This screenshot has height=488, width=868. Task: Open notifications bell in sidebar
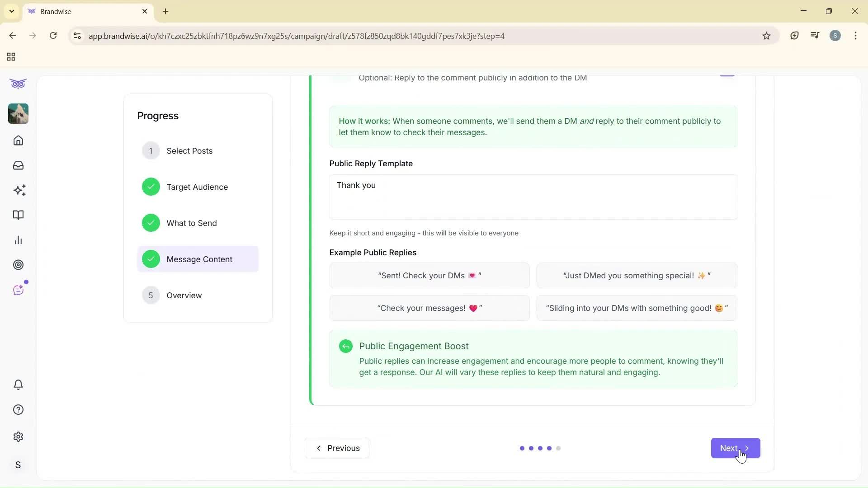[18, 385]
